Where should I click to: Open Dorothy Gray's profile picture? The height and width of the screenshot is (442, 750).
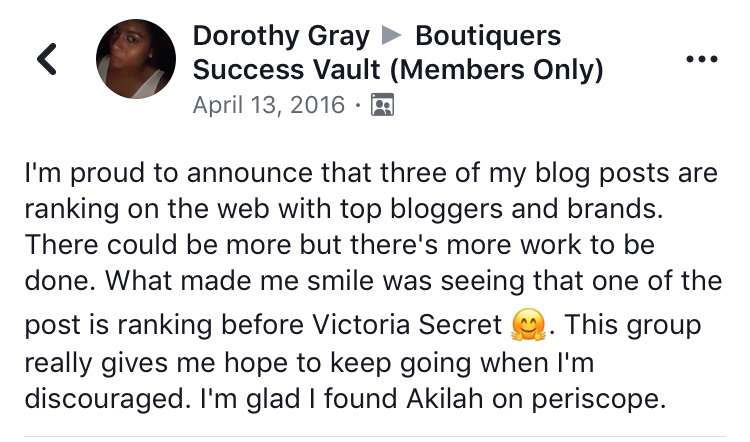coord(136,59)
